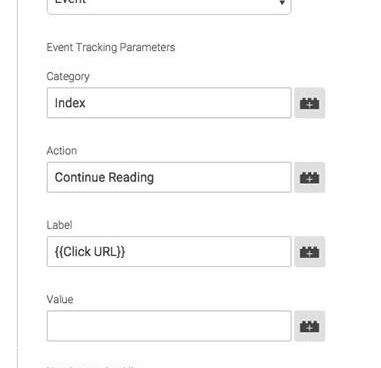Screen dimensions: 381x368
Task: Click the Category field label
Action: click(68, 76)
